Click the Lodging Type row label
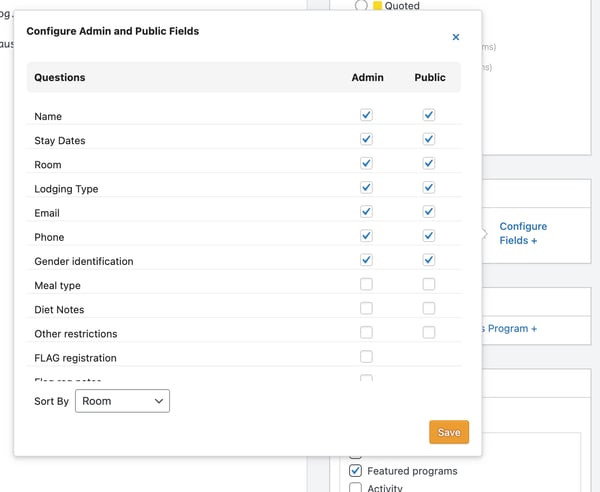The image size is (600, 492). (66, 189)
